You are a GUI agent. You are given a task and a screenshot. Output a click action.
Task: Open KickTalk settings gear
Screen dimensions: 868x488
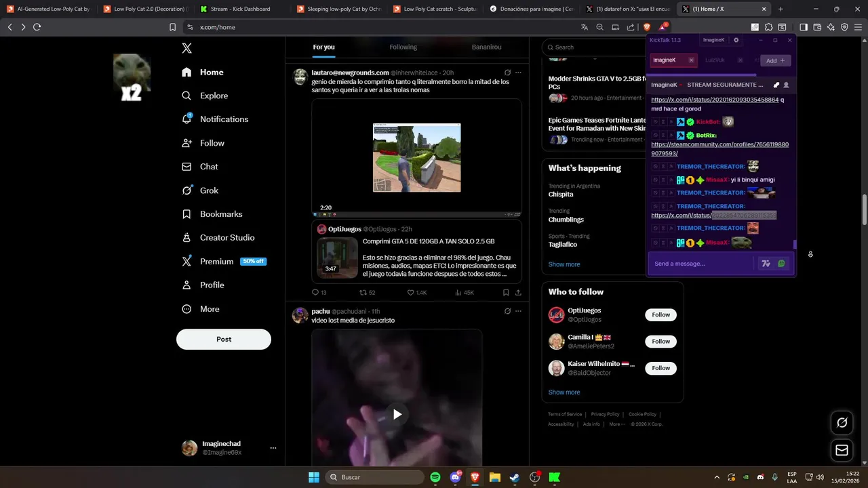(736, 40)
